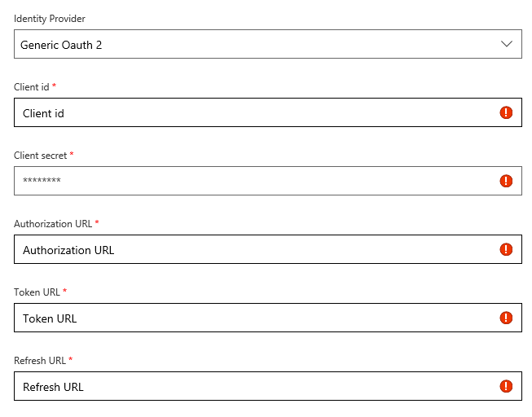This screenshot has height=417, width=532.
Task: Click the Authorization URL error icon
Action: (x=506, y=249)
